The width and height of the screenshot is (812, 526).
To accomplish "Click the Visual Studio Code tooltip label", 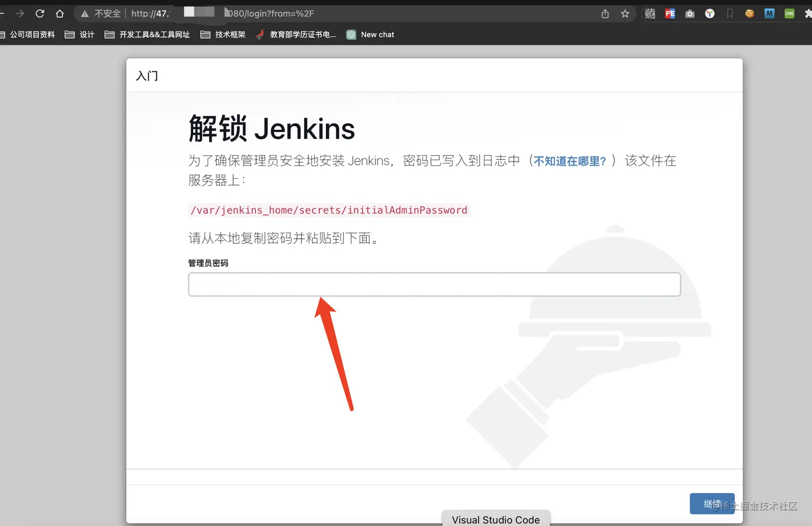I will (496, 520).
